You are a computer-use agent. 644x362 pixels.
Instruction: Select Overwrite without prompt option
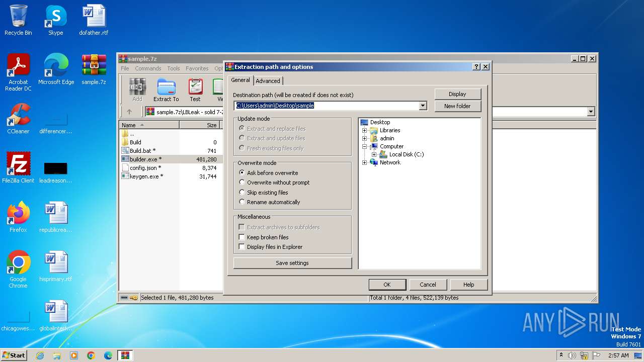[274, 183]
